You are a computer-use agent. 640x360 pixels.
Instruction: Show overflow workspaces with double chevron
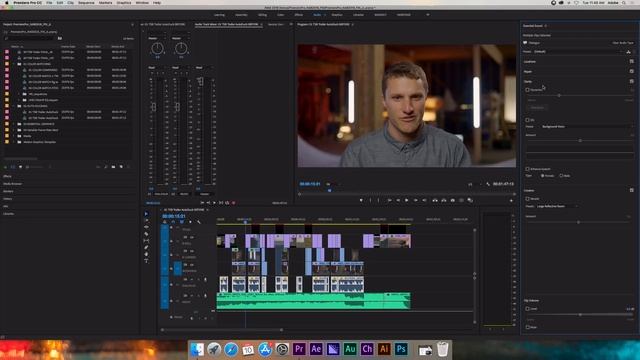[x=428, y=15]
